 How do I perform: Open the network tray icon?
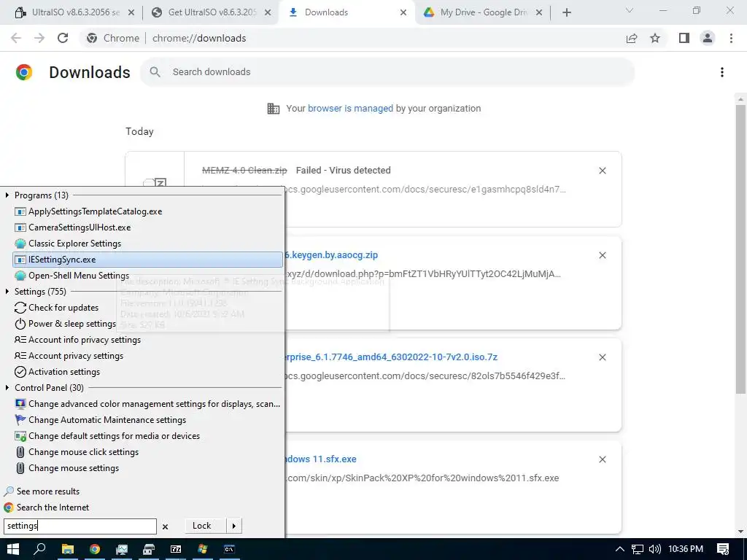pyautogui.click(x=638, y=549)
